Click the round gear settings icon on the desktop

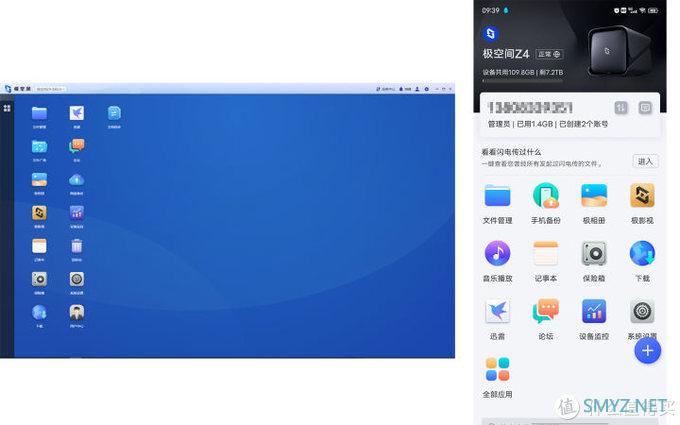[77, 279]
